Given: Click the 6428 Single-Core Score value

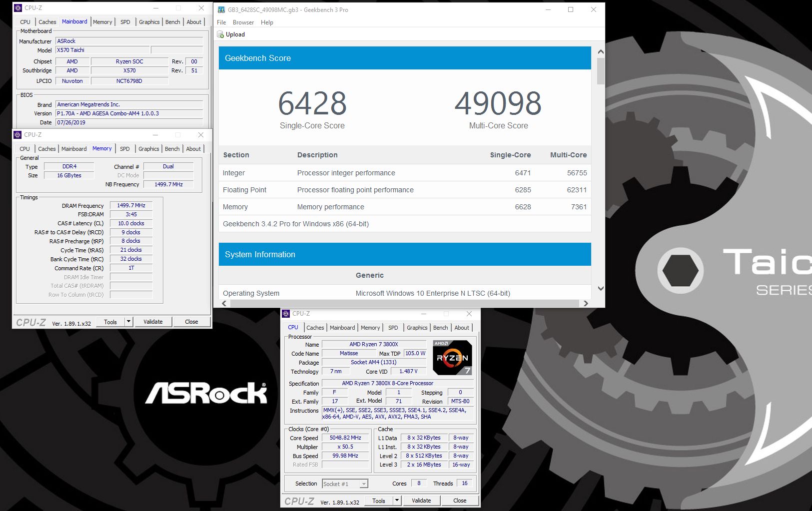Looking at the screenshot, I should (312, 103).
